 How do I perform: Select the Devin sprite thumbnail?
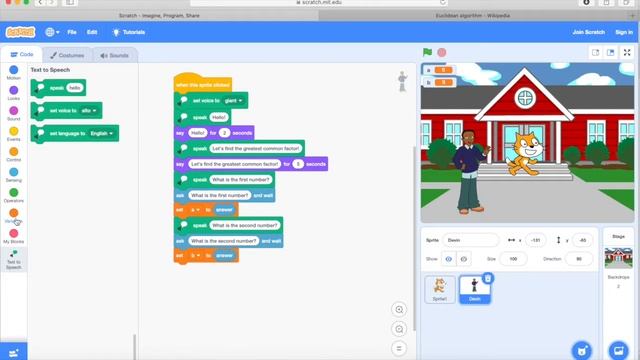click(474, 289)
